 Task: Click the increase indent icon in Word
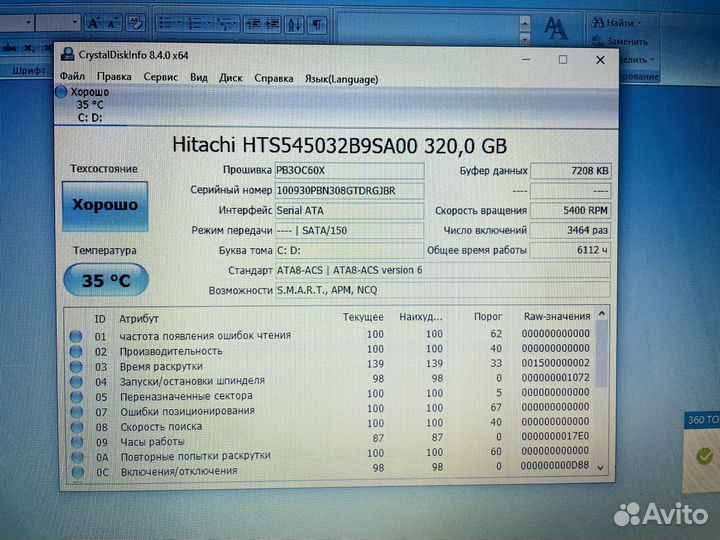(272, 23)
